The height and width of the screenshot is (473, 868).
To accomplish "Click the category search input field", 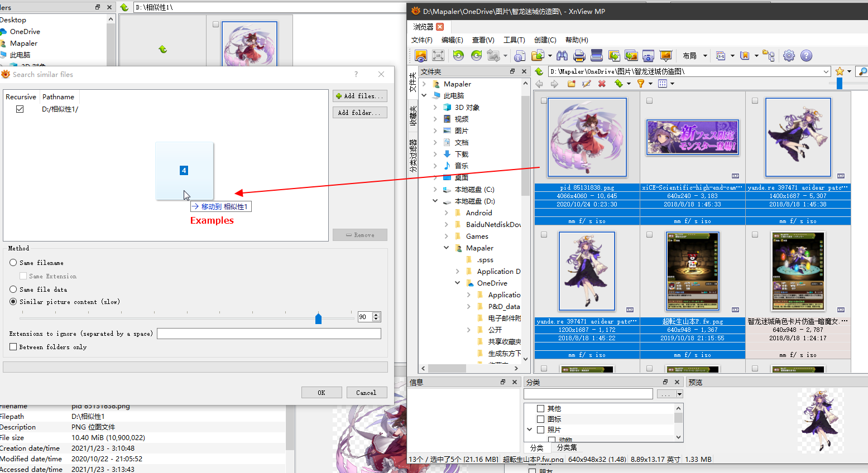I will pyautogui.click(x=588, y=394).
